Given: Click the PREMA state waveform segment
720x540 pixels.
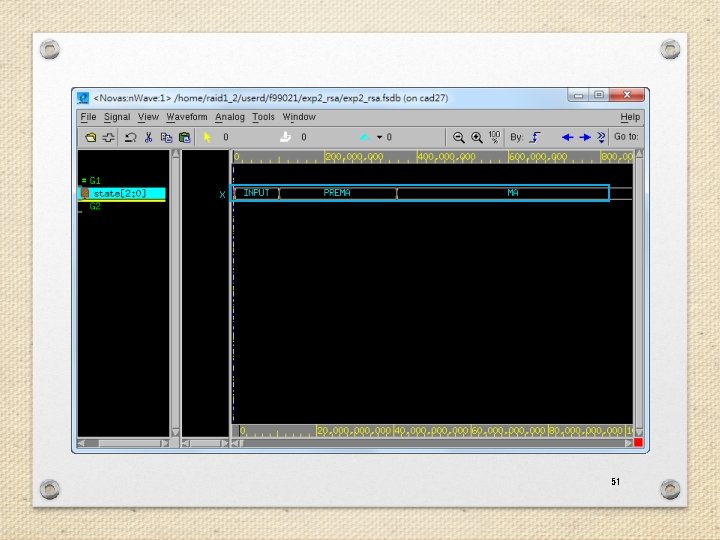Looking at the screenshot, I should [x=338, y=193].
